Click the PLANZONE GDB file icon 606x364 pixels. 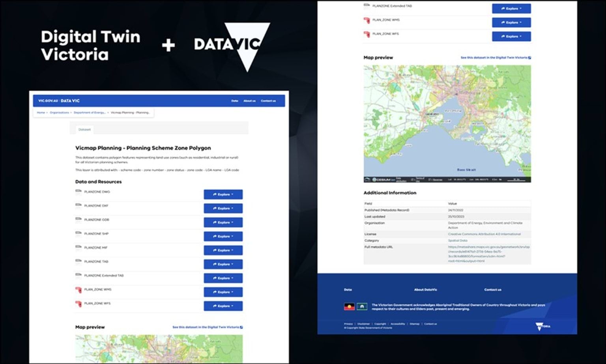point(78,220)
